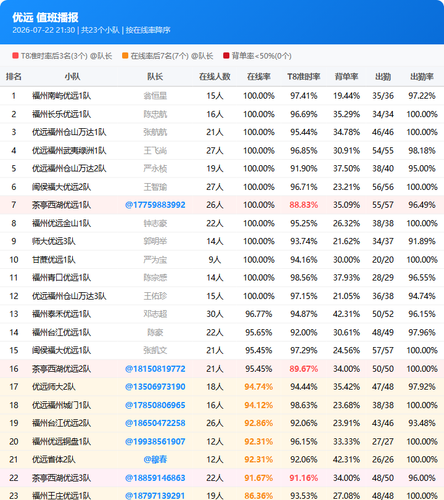This screenshot has width=444, height=500.
Task: Click team name 福州王庄优远1队
Action: coord(61,496)
